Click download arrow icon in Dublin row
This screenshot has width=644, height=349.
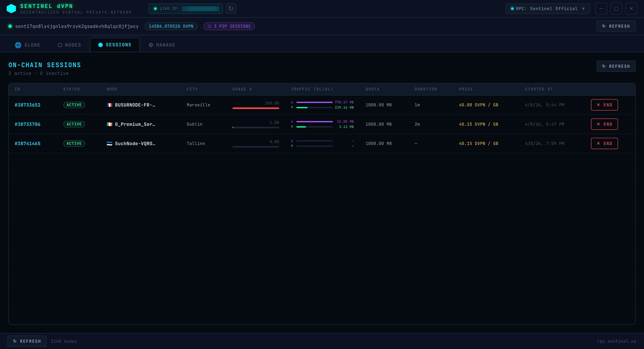pos(292,121)
